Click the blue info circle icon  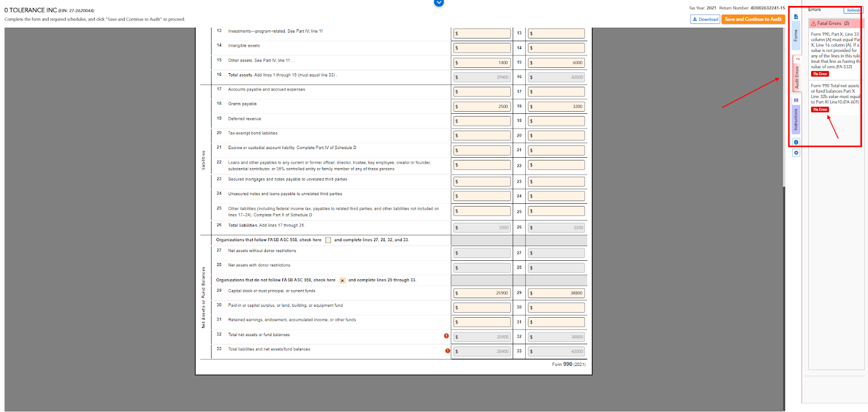(796, 142)
